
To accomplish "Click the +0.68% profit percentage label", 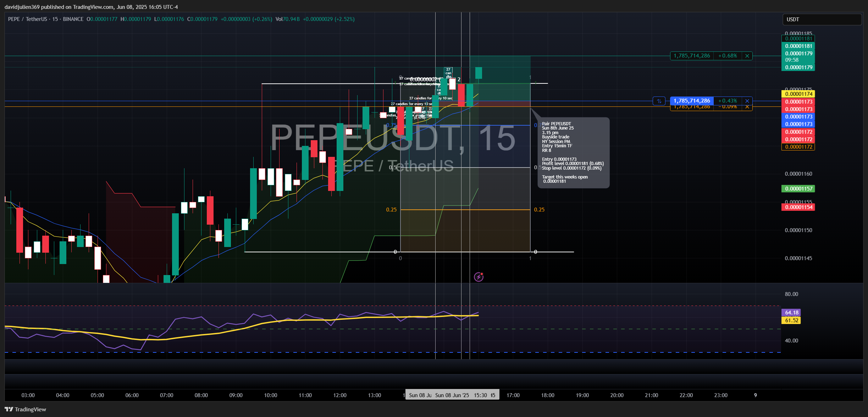I will tap(728, 56).
